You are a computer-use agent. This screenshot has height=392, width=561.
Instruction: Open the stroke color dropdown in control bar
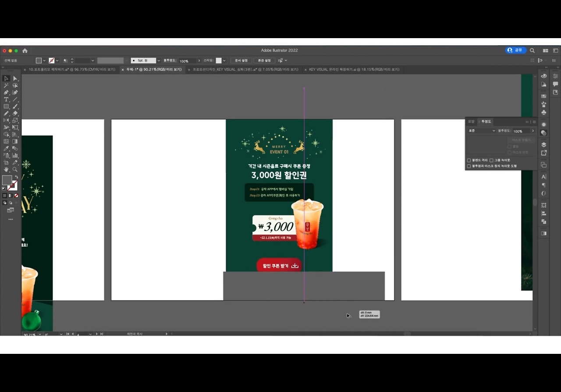point(57,61)
